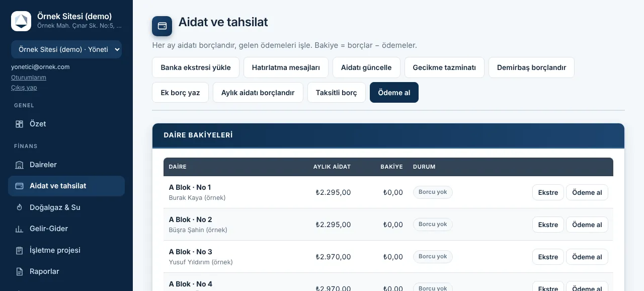Open Hatırlatma mesajları
The height and width of the screenshot is (291, 644).
(x=286, y=67)
